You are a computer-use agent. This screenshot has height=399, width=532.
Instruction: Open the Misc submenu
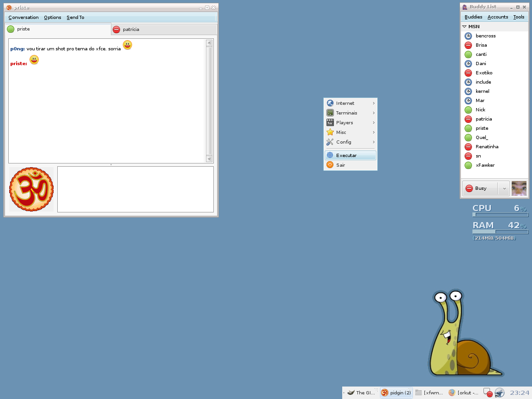(351, 133)
